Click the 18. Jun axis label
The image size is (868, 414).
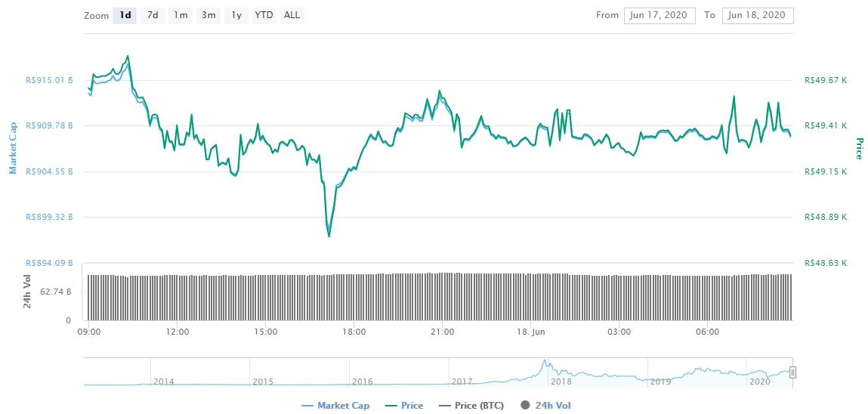531,332
